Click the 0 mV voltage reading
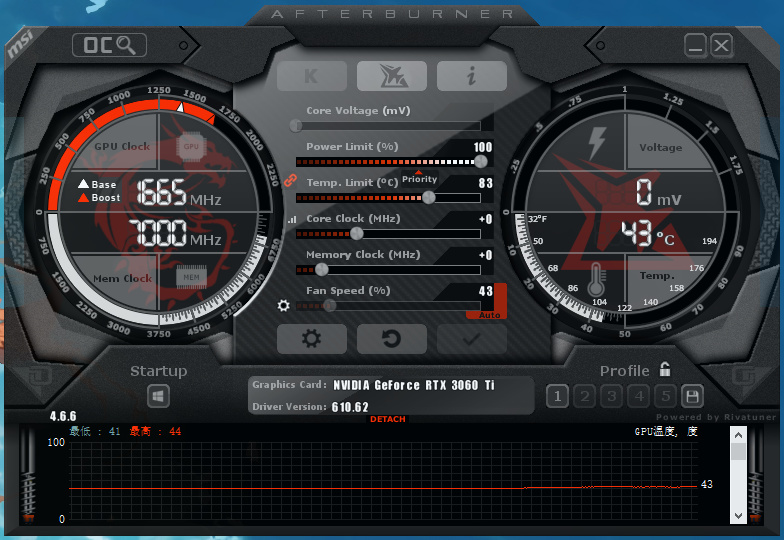 658,193
